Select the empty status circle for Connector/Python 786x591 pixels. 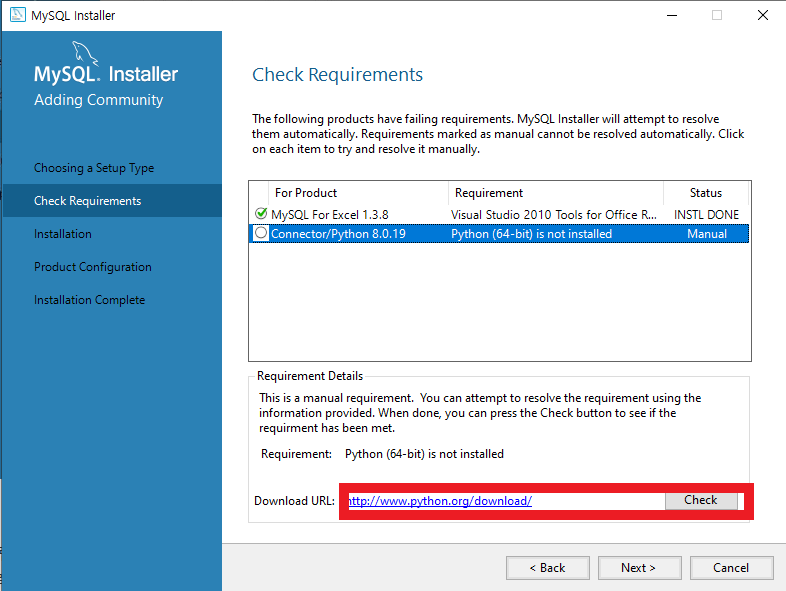tap(261, 233)
